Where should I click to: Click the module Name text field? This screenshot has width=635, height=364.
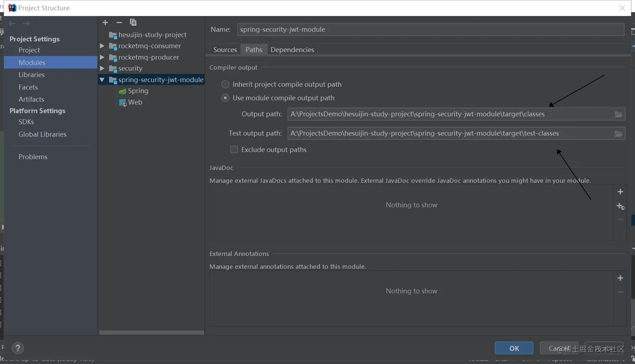[430, 29]
